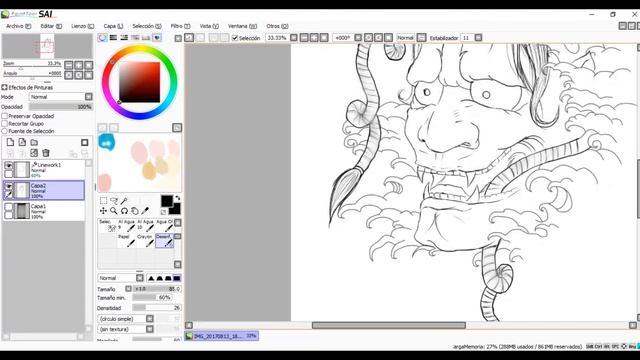Enable Preservar Opacidad checkbox
640x360 pixels.
pyautogui.click(x=4, y=116)
